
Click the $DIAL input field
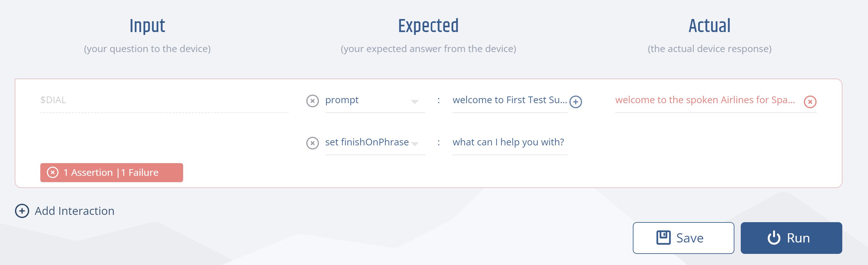tap(164, 100)
